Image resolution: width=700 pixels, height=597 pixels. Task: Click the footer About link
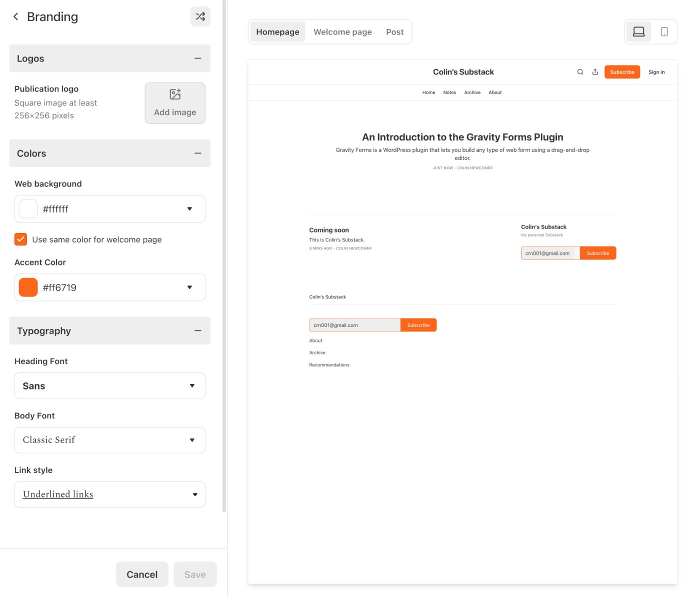pos(315,340)
